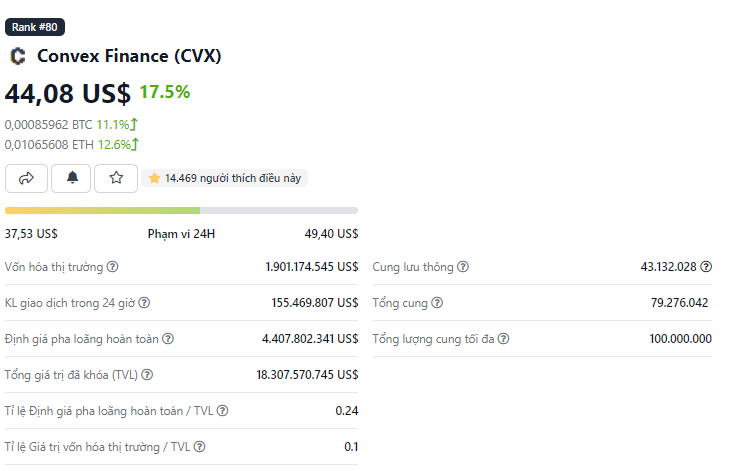
Task: Click TVL value 18.307.570.745 US$
Action: coord(307,375)
